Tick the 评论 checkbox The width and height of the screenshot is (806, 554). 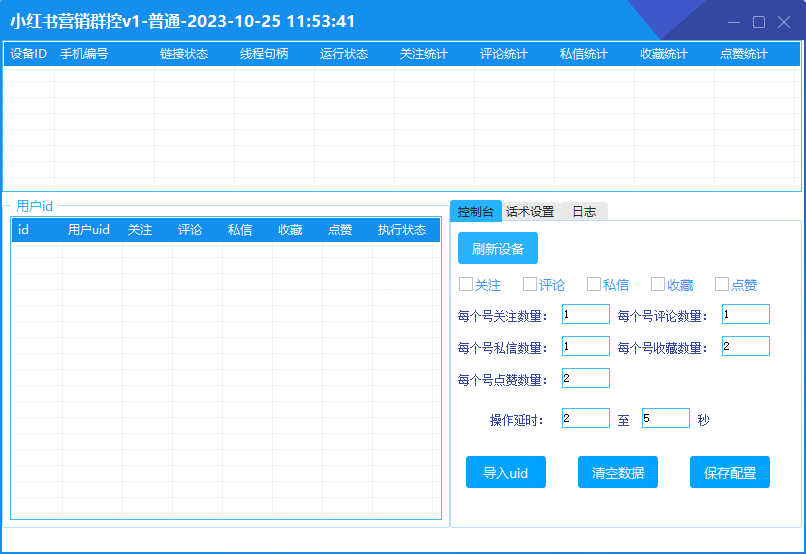pos(530,285)
